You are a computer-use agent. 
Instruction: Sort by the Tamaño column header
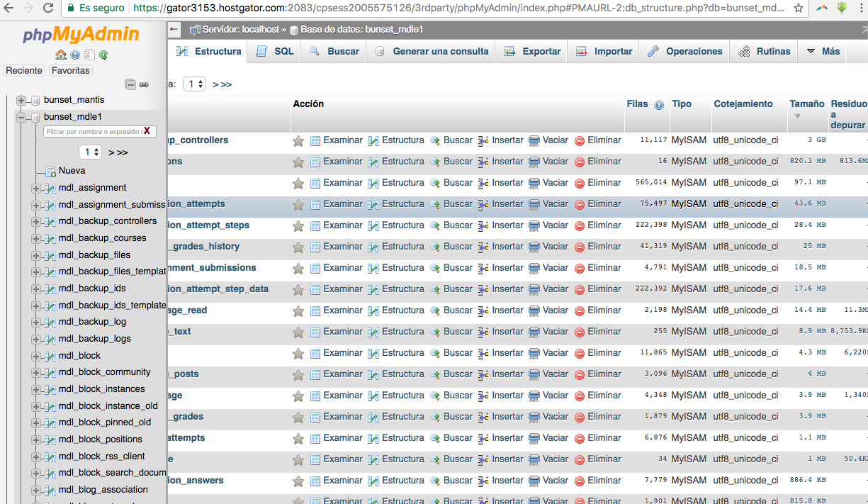807,104
